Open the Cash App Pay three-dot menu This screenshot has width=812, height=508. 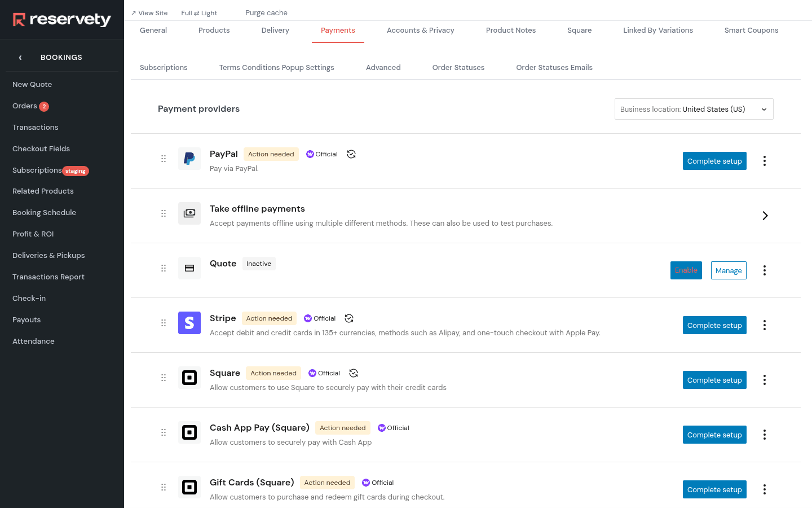765,435
